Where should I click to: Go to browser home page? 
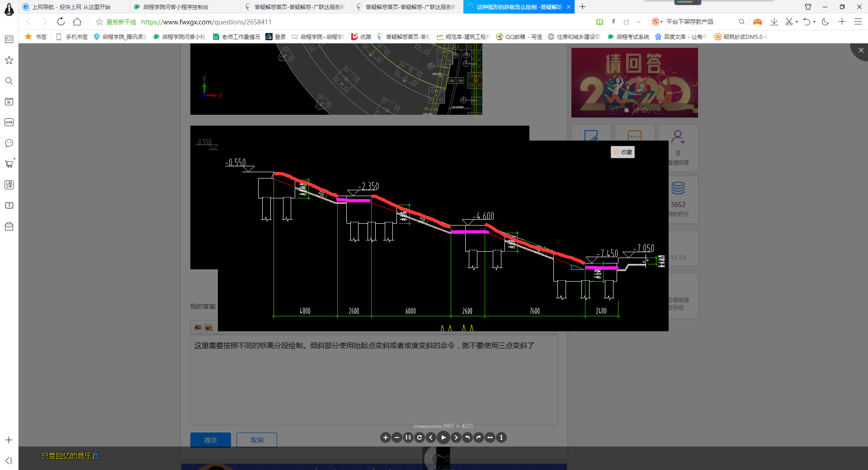pos(77,22)
